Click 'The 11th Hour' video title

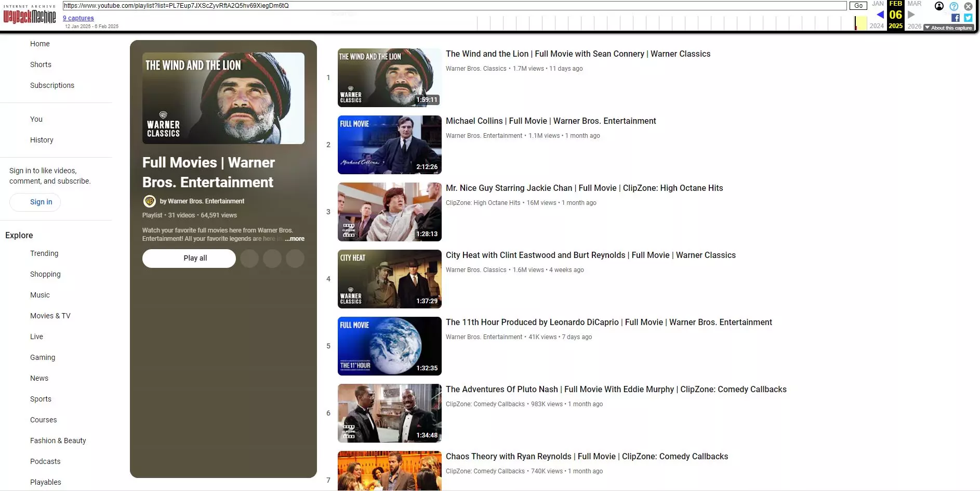pos(609,322)
